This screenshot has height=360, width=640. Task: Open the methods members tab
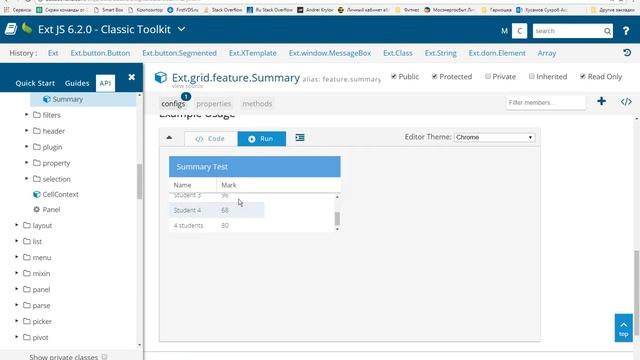click(x=257, y=104)
